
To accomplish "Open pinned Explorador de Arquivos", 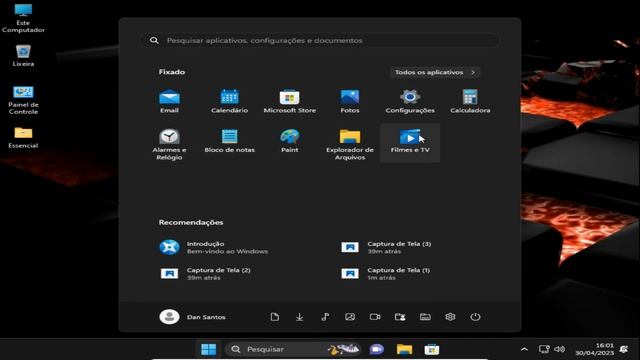I will click(x=350, y=144).
